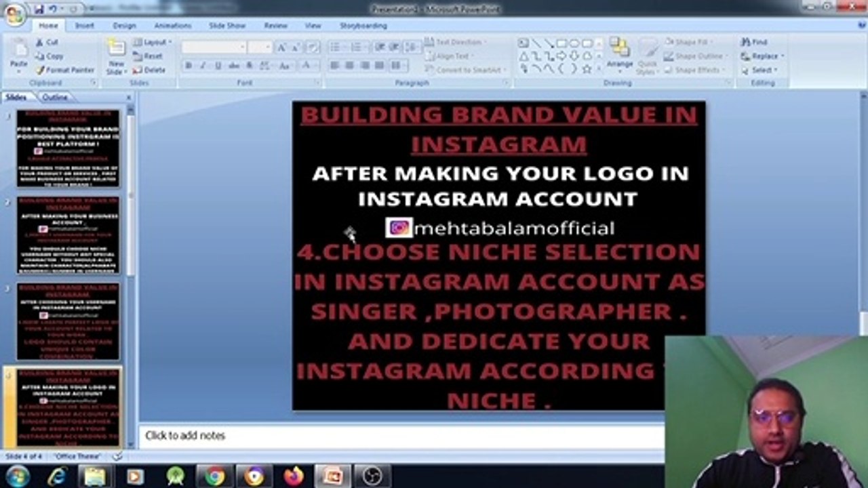
Task: Activate the Format Painter brush
Action: [65, 70]
